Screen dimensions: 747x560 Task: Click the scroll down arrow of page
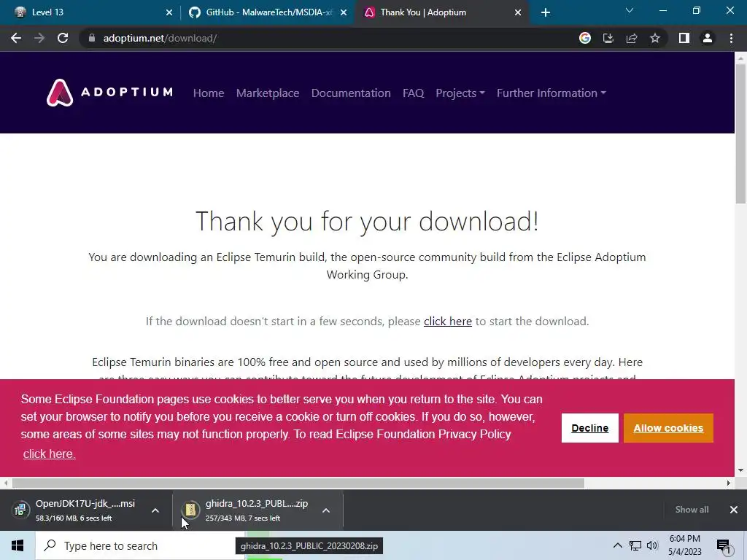740,470
